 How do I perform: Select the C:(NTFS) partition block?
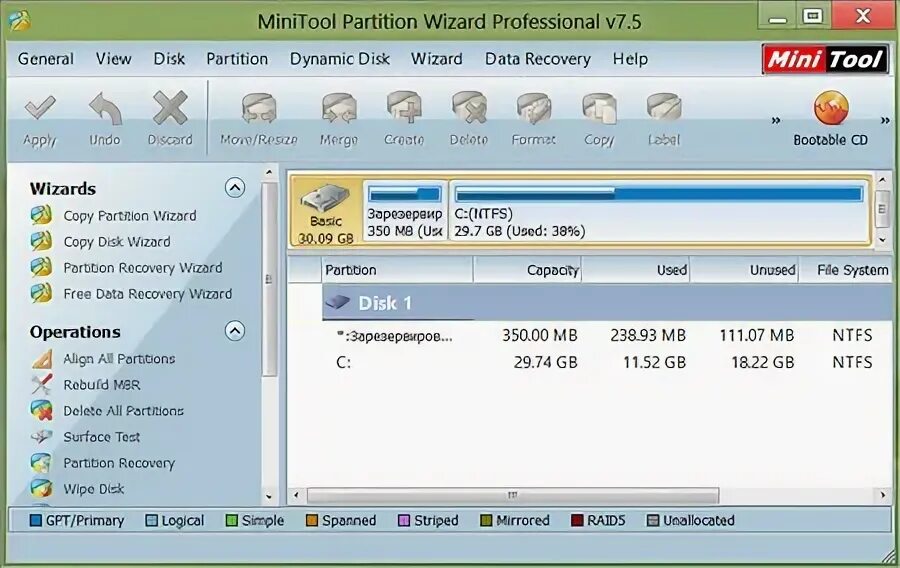pos(659,211)
